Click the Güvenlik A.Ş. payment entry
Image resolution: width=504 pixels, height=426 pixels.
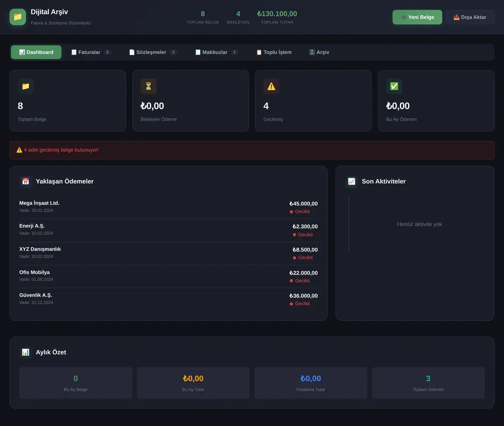coord(168,300)
